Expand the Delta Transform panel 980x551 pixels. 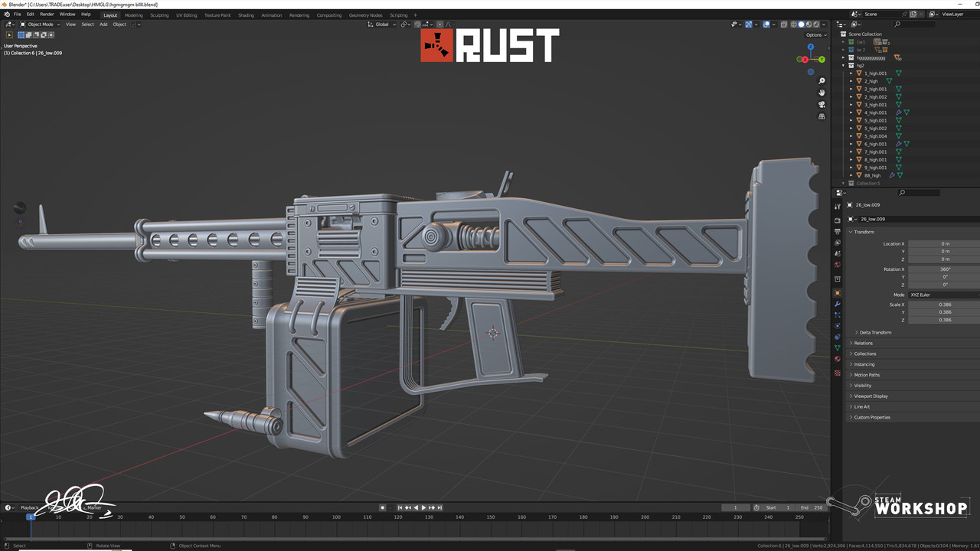click(x=874, y=332)
